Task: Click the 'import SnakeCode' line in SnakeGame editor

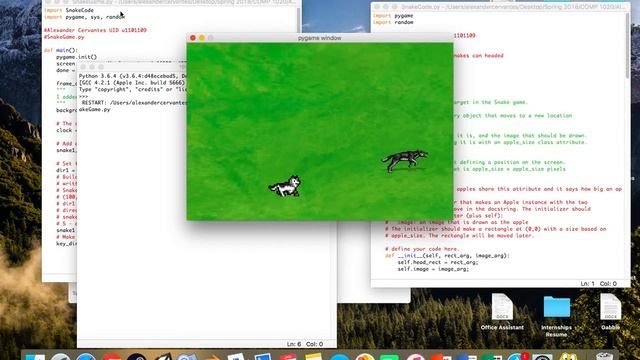Action: [69, 10]
